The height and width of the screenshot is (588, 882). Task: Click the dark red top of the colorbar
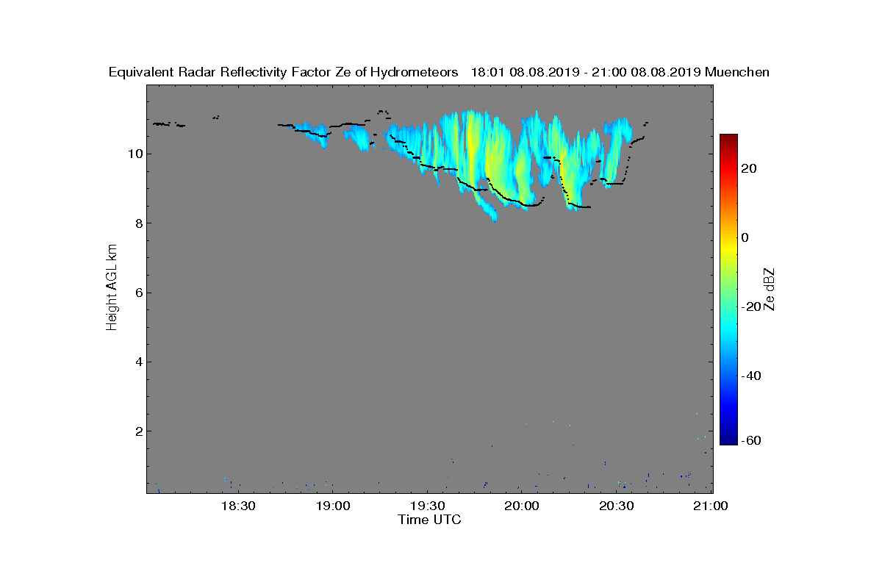pyautogui.click(x=728, y=140)
